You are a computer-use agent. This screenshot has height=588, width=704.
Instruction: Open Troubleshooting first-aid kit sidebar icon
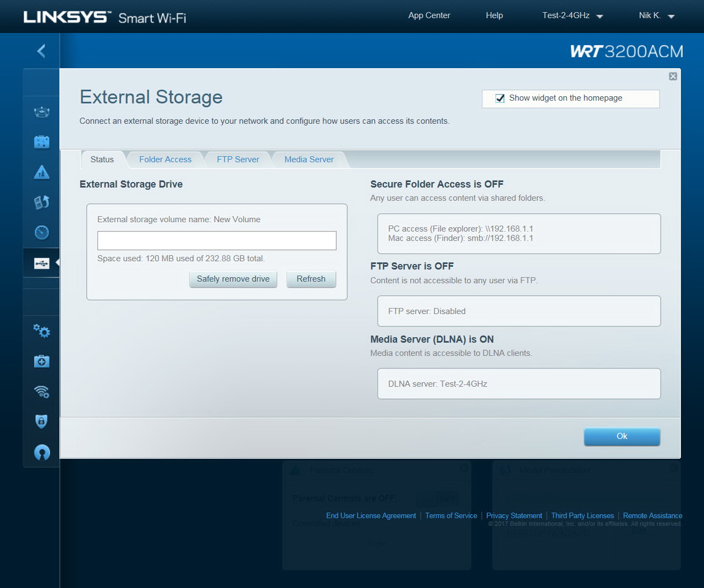(42, 361)
